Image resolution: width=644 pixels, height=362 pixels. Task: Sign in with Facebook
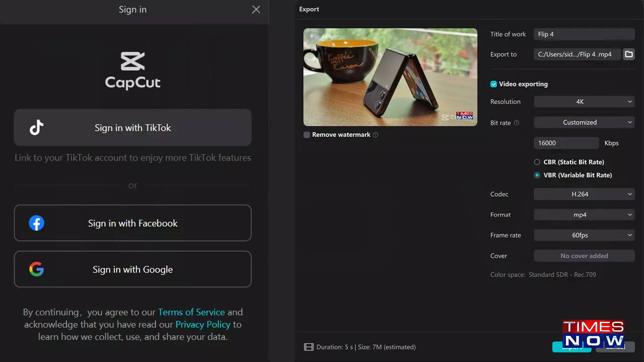pos(133,223)
